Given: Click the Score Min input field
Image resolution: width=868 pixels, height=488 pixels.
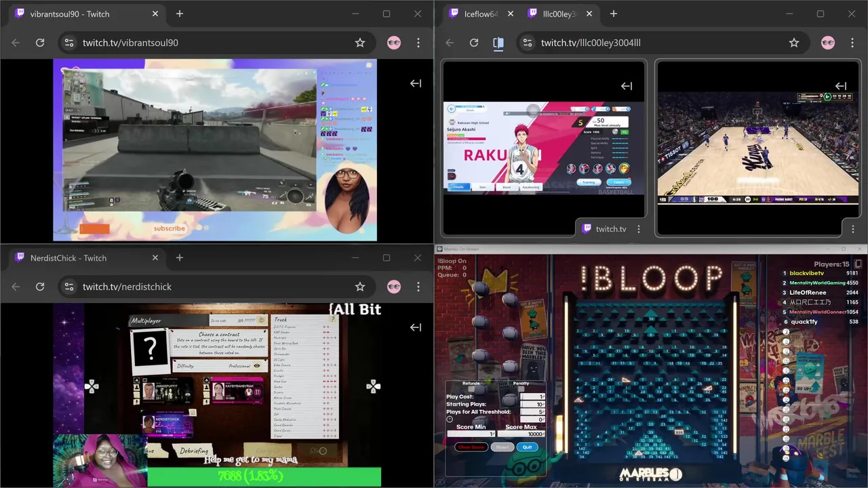Looking at the screenshot, I should tap(471, 434).
